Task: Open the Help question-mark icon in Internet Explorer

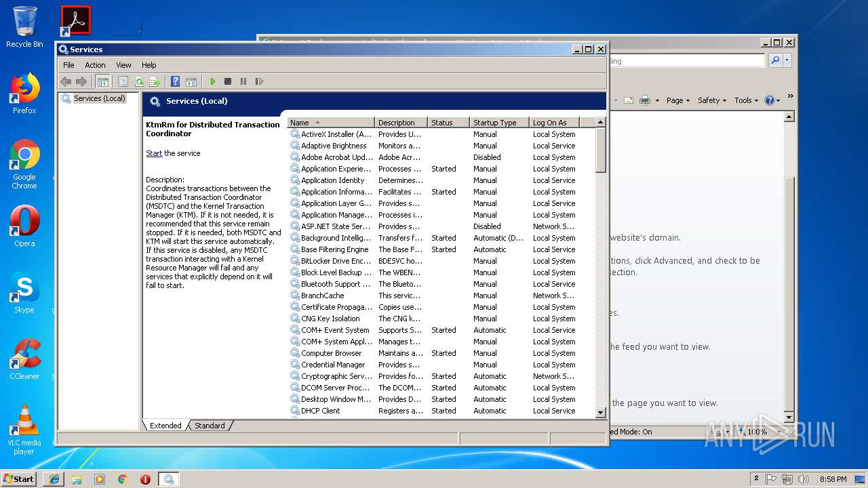Action: (769, 100)
